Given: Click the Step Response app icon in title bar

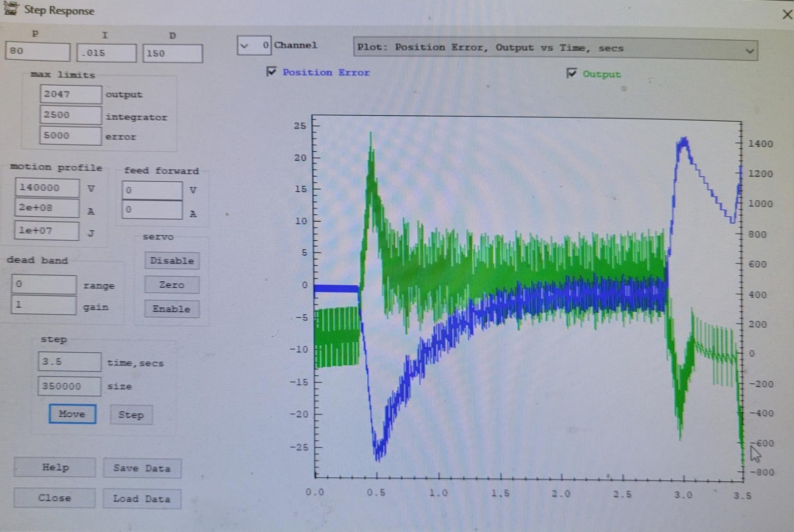Looking at the screenshot, I should click(11, 9).
